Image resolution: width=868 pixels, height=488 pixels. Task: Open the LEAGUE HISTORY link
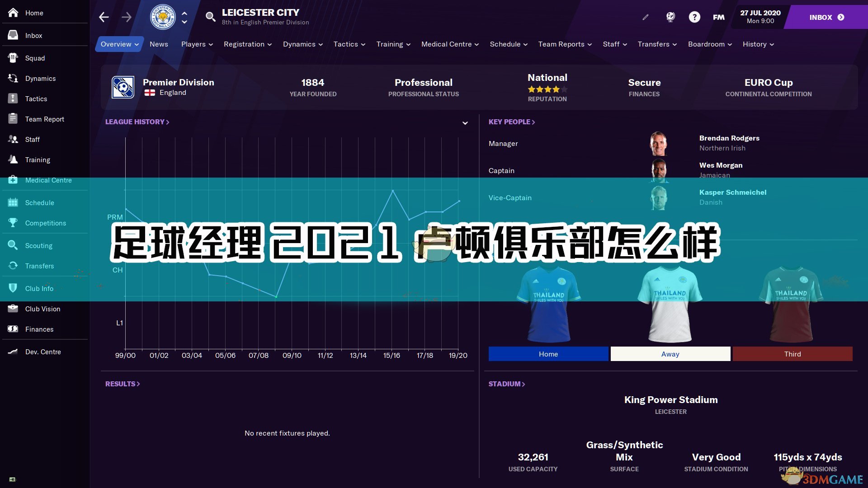[137, 122]
